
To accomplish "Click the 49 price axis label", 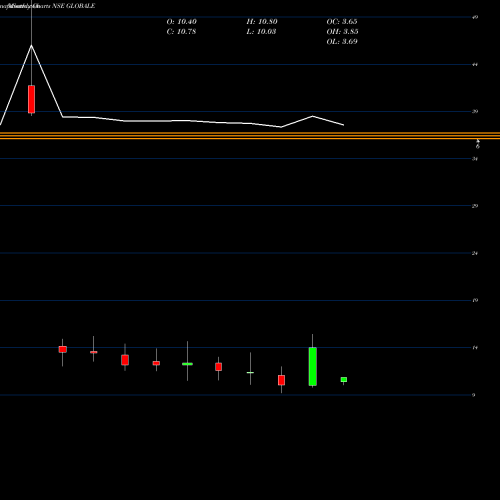I will click(475, 17).
